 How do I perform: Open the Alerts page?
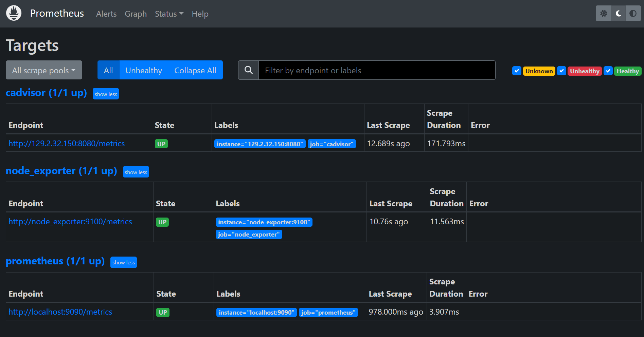coord(106,14)
